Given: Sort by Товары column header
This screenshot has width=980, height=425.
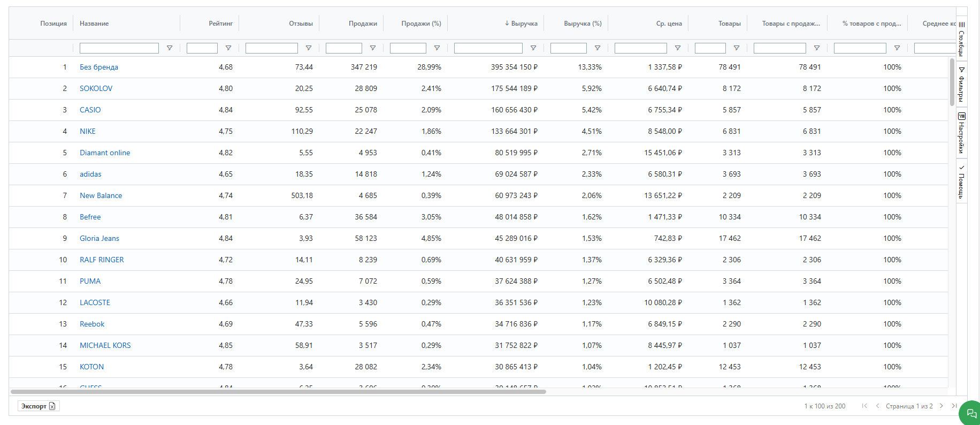Looking at the screenshot, I should click(730, 24).
